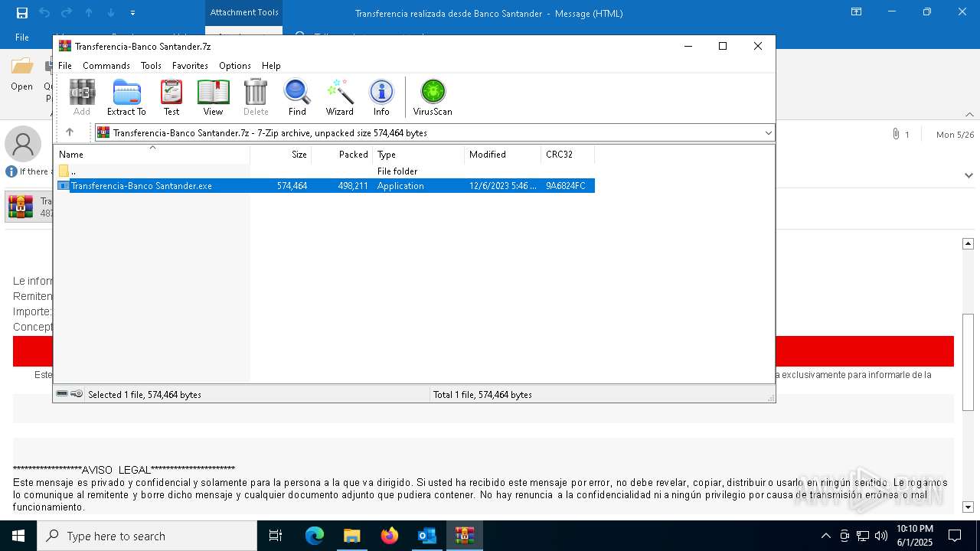Expand the archive path dropdown
The width and height of the screenshot is (980, 551).
point(768,133)
